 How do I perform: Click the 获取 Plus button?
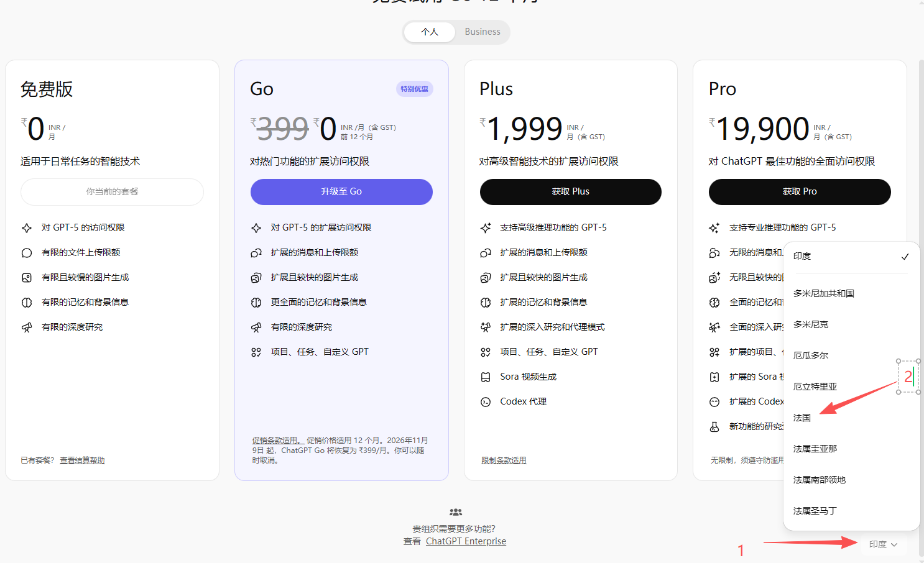coord(570,191)
